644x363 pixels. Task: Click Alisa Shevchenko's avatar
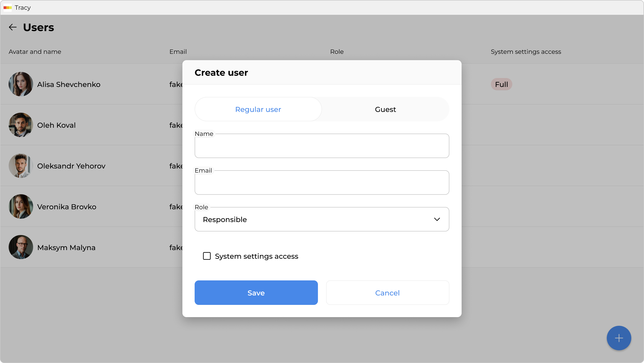coord(21,84)
